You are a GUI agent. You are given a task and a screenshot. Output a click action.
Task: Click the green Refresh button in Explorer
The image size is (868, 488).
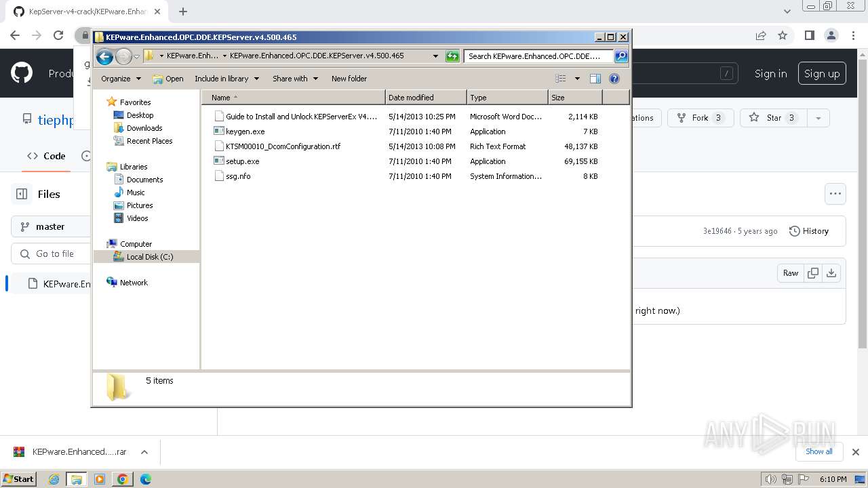point(452,56)
